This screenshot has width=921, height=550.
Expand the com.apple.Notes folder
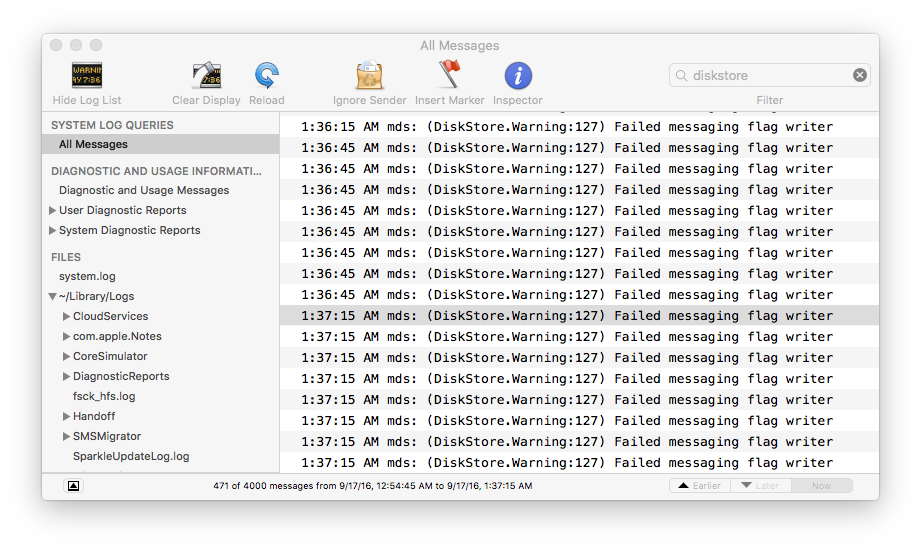(x=66, y=336)
